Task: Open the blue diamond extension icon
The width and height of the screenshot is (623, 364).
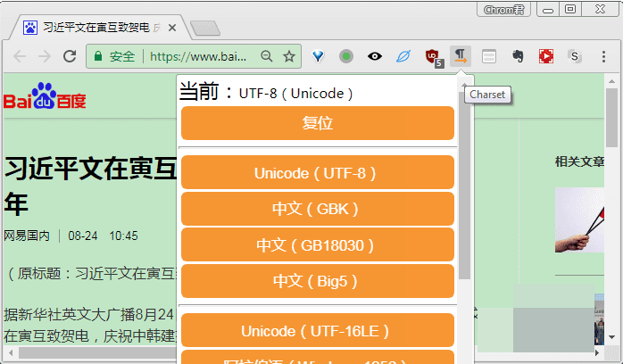Action: point(318,56)
